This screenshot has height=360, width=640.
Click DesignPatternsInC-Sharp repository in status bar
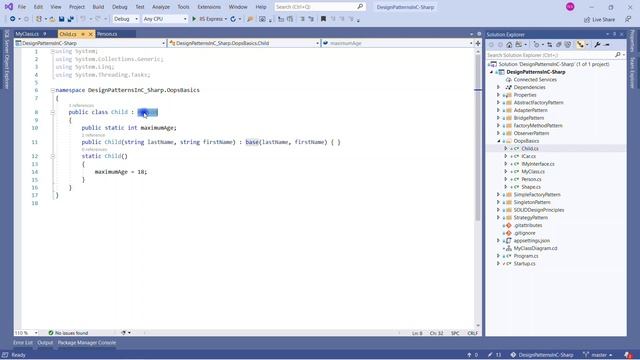tap(542, 355)
